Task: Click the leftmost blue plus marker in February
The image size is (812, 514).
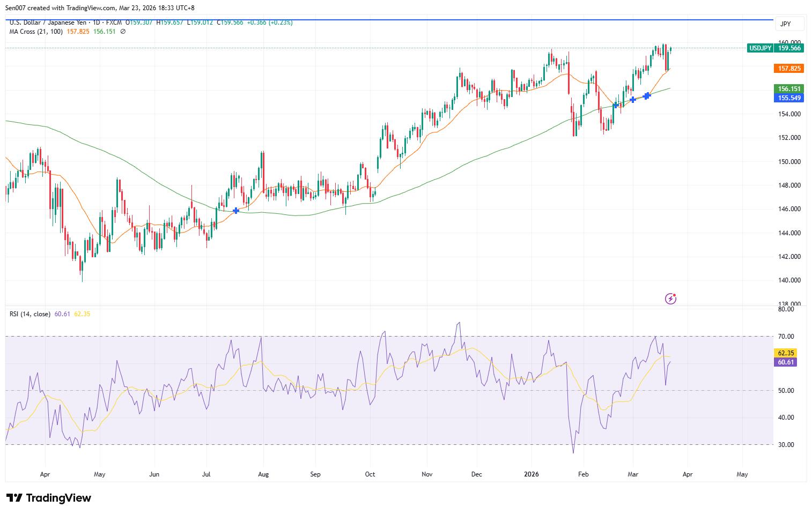Action: point(615,106)
